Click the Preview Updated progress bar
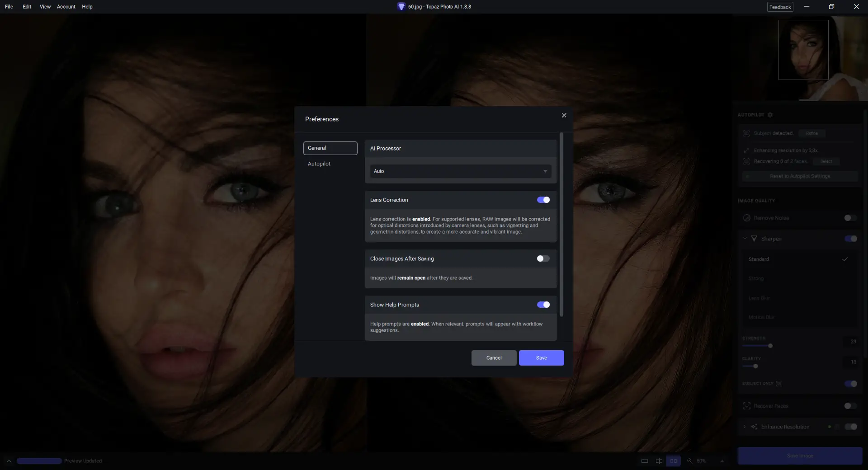The width and height of the screenshot is (868, 470). point(39,461)
